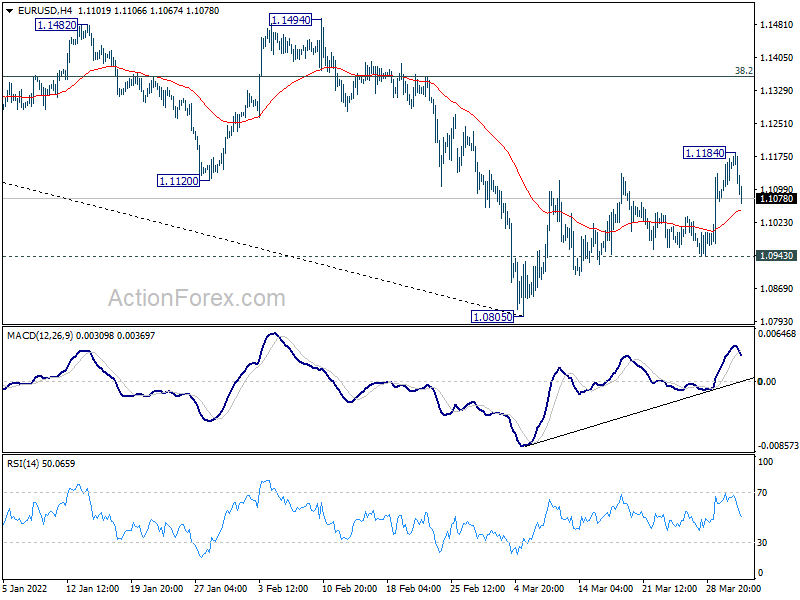Viewport: 800px width, 600px height.
Task: Click the RSI 30 level label
Action: coord(762,543)
